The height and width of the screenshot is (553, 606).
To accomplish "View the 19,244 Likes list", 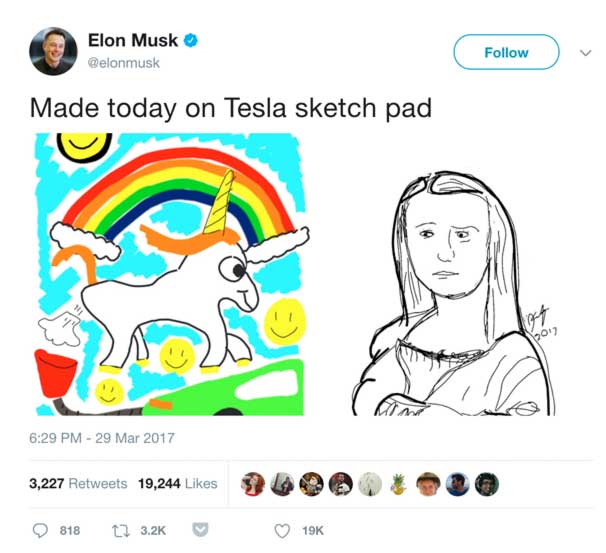I will (x=178, y=483).
